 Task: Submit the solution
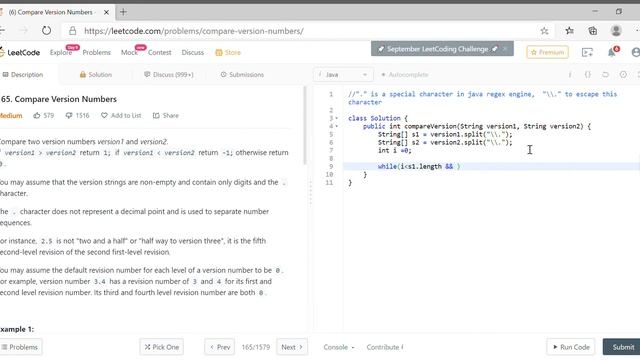tap(622, 347)
